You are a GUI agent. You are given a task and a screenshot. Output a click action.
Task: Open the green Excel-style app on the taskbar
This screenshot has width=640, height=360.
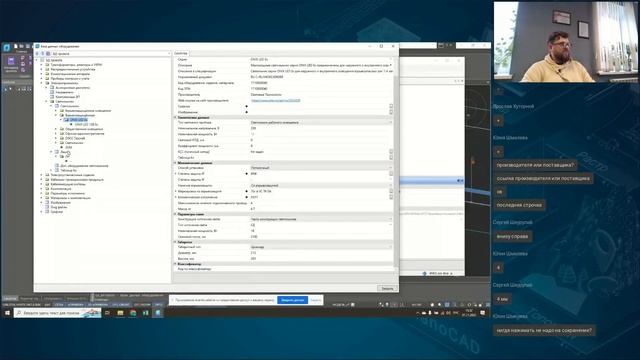coord(145,313)
